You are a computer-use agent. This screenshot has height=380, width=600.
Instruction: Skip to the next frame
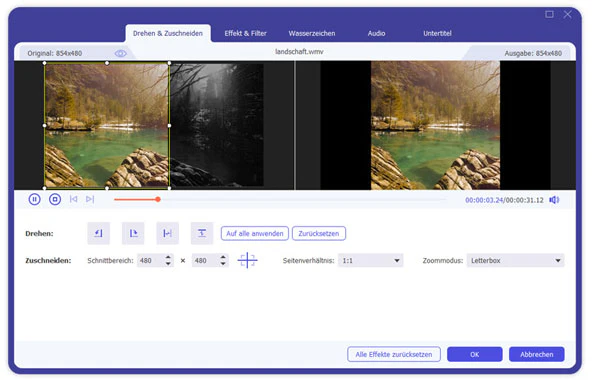click(90, 199)
